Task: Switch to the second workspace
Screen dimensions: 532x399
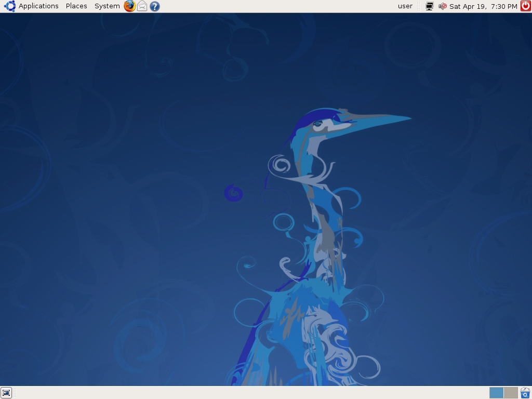Action: click(x=511, y=393)
